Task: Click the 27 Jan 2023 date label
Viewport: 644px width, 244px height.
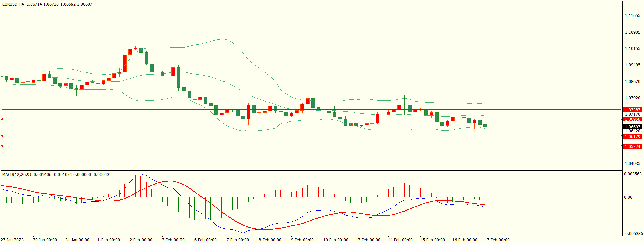Action: click(13, 240)
